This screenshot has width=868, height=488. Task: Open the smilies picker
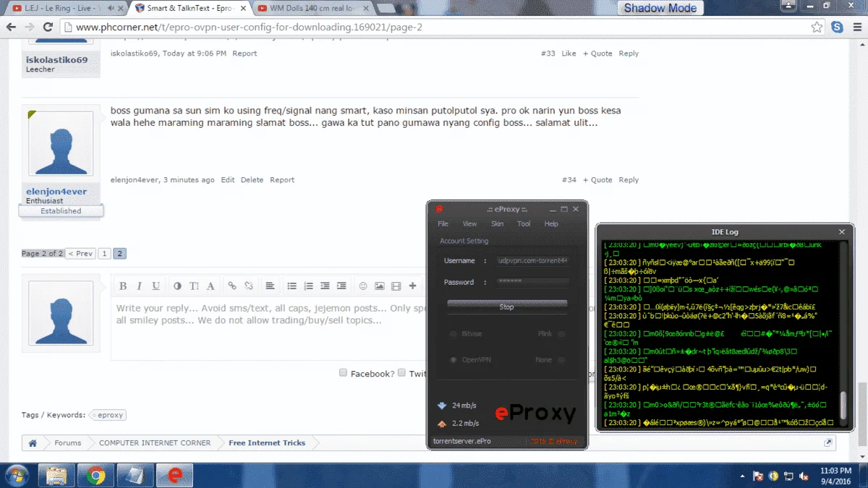(x=363, y=286)
